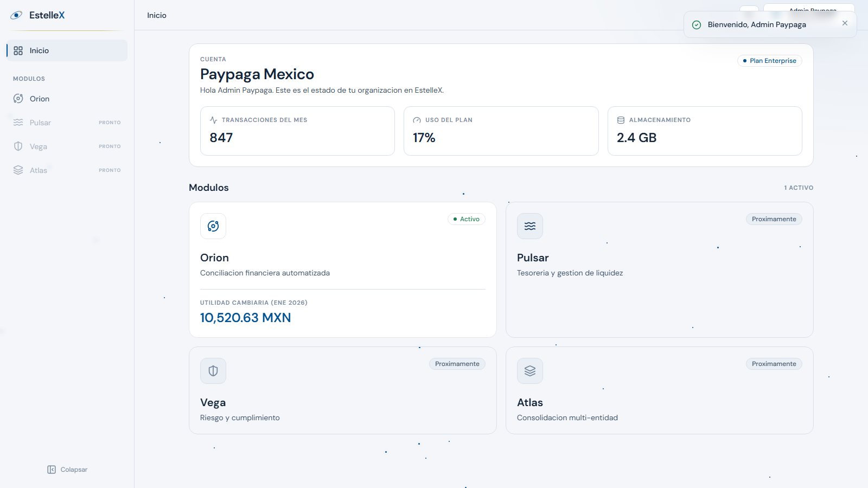
Task: Click Proximamente badge on Vega card
Action: pos(457,364)
